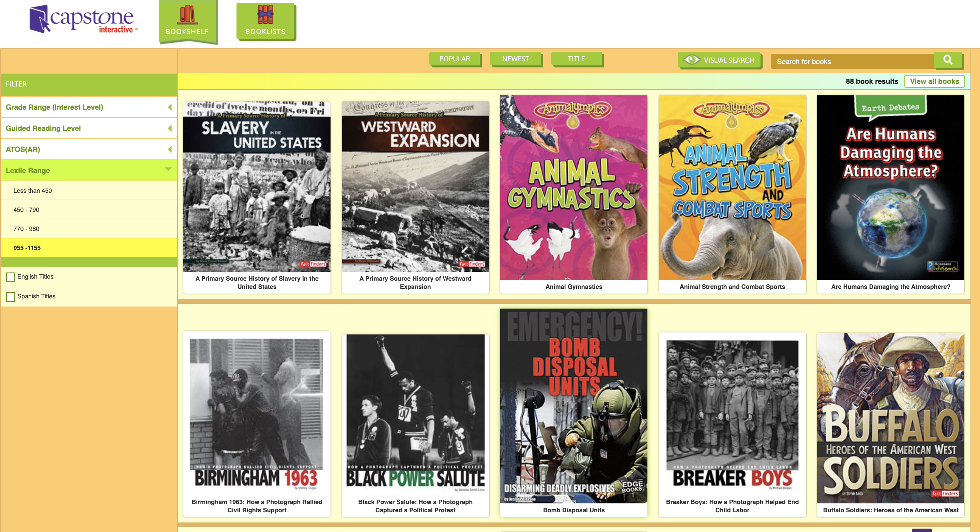Screen dimensions: 980x532
Task: Click the magnifying glass search icon
Action: click(948, 60)
